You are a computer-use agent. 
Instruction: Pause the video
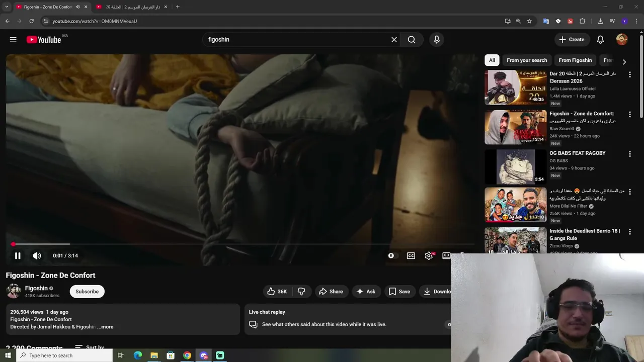click(x=18, y=255)
